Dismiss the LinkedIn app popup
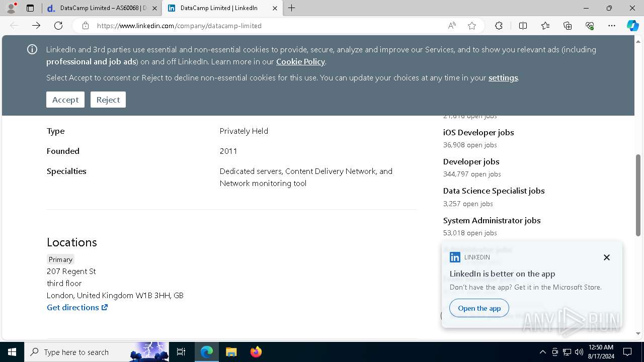 [x=607, y=257]
